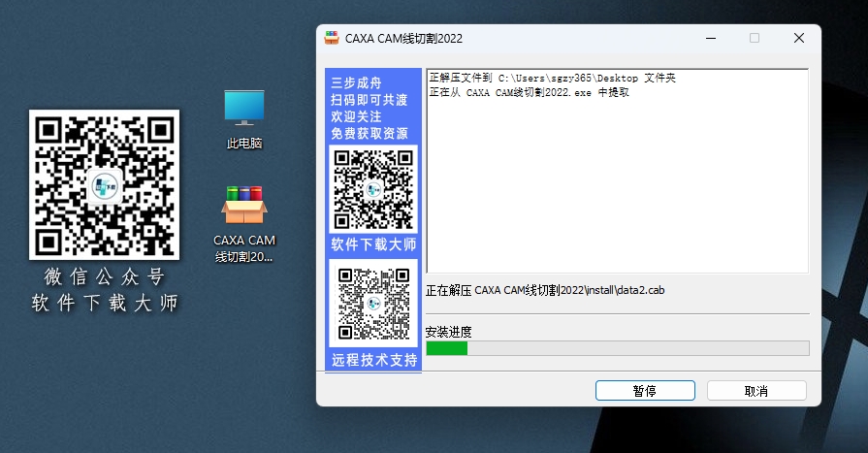Click the extraction log text area
The image size is (868, 453).
[617, 171]
